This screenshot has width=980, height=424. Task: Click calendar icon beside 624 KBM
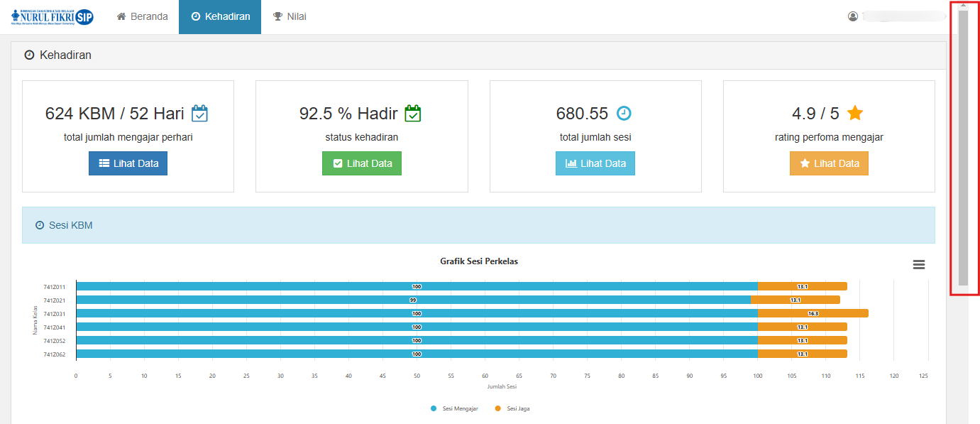click(199, 114)
